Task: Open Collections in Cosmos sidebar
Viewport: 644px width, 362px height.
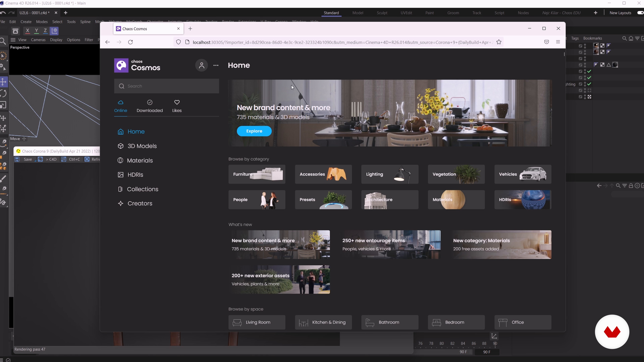Action: (138, 189)
